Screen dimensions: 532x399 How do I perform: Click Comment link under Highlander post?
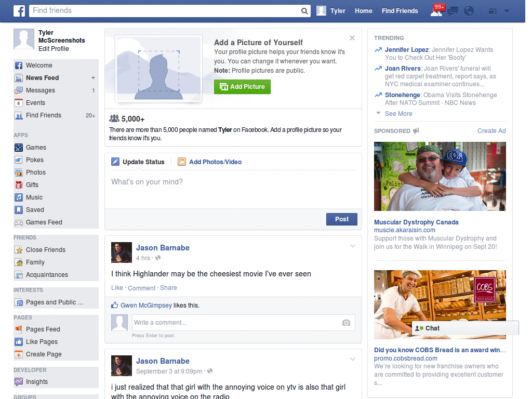coord(141,288)
